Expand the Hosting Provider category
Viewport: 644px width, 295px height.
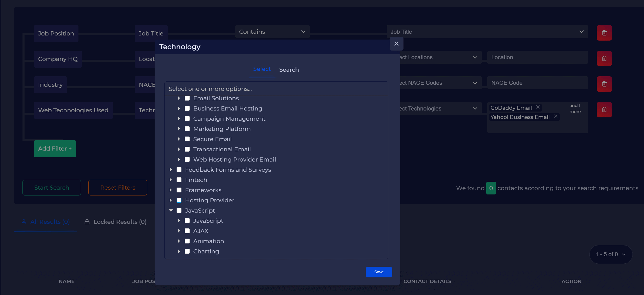click(x=171, y=200)
